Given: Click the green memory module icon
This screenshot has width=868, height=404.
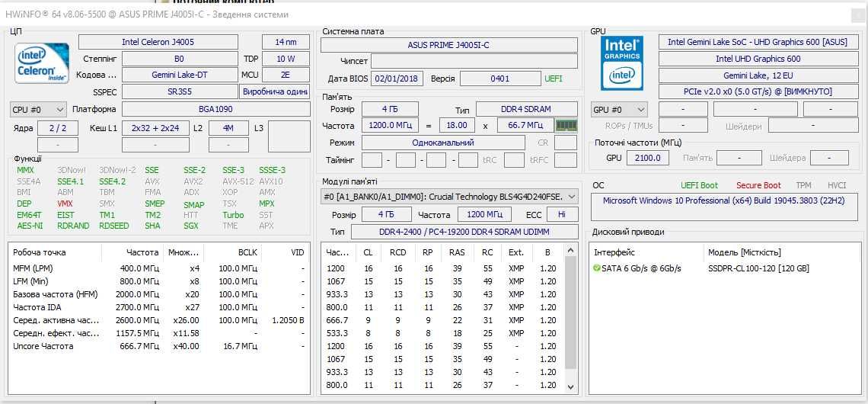Looking at the screenshot, I should (566, 125).
